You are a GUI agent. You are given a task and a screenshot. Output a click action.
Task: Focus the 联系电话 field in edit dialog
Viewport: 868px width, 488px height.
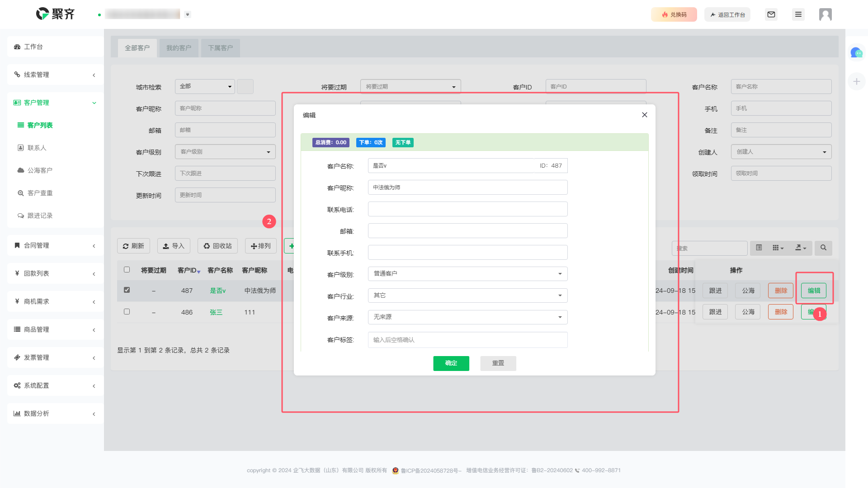coord(467,209)
